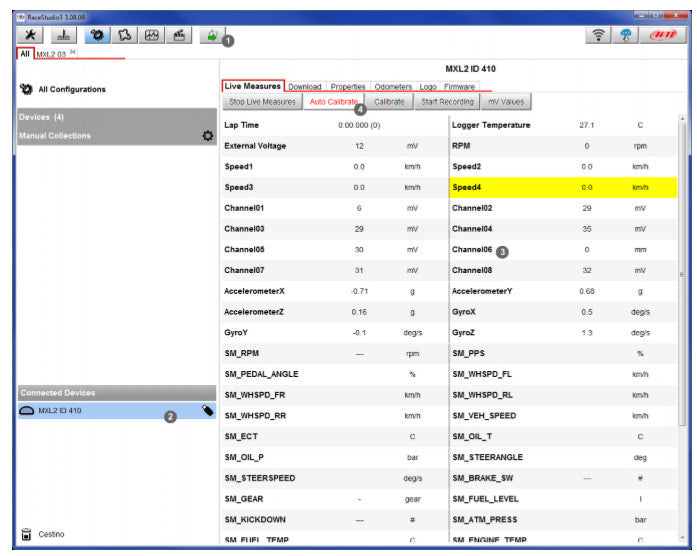
Task: Click the tag icon next to MXL2 ID 410
Action: click(x=208, y=410)
